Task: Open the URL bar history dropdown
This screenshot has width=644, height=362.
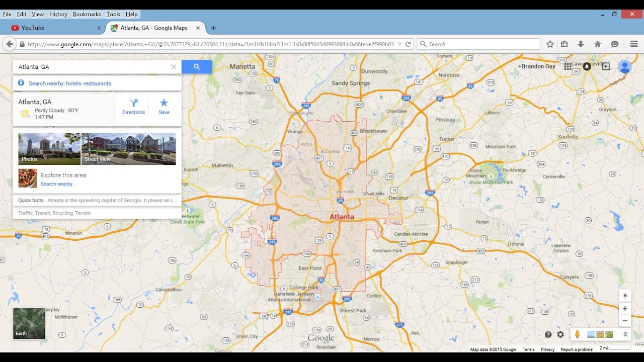Action: [x=400, y=44]
